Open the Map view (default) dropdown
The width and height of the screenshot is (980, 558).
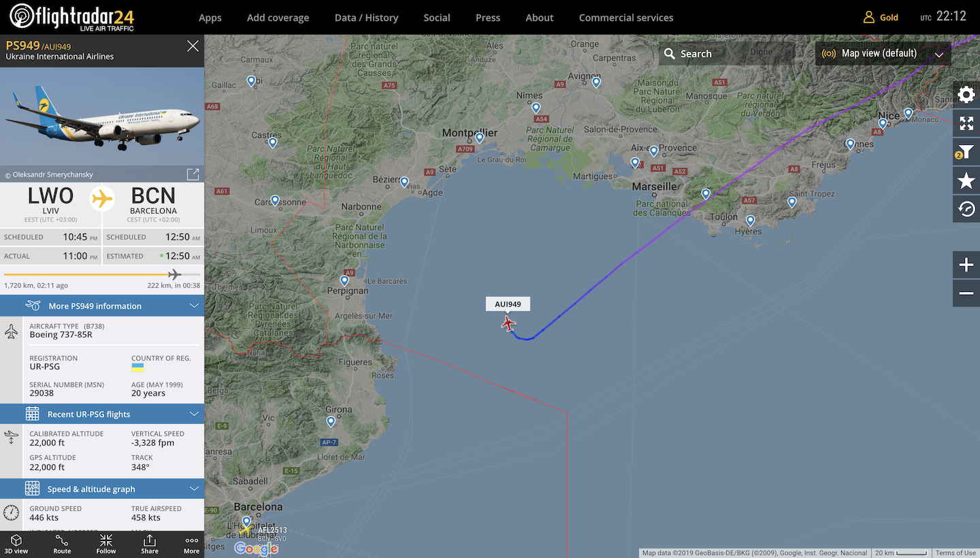[883, 53]
